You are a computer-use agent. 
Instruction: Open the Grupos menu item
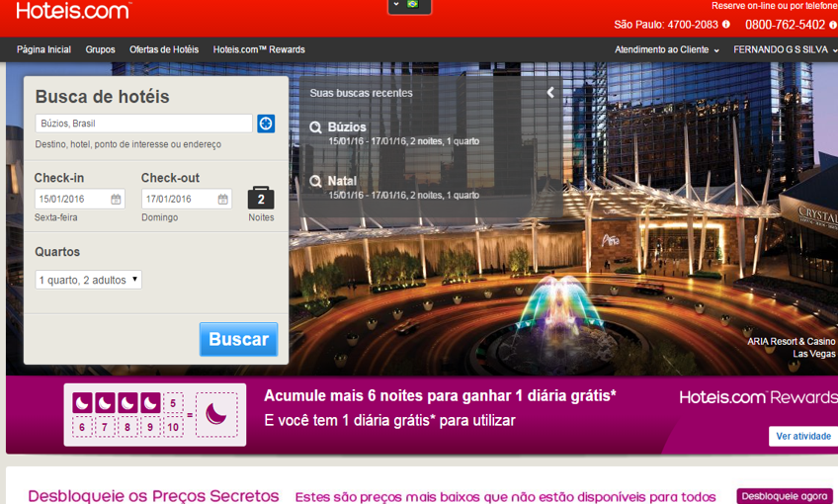(100, 49)
